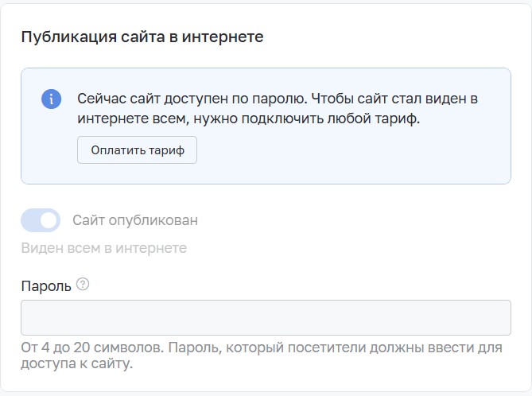
Task: Click the blue info icon in the banner
Action: [51, 99]
